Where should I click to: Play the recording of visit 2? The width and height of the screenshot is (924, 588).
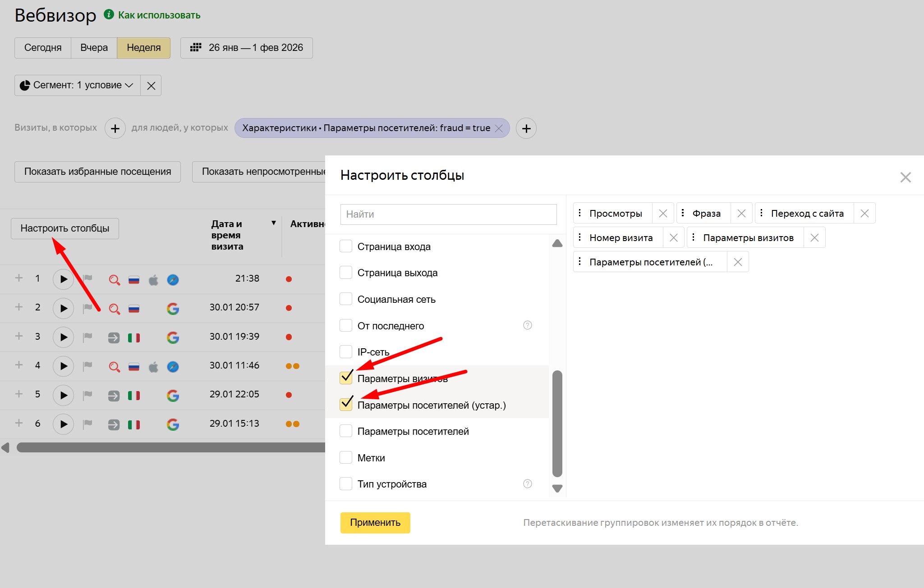tap(64, 308)
